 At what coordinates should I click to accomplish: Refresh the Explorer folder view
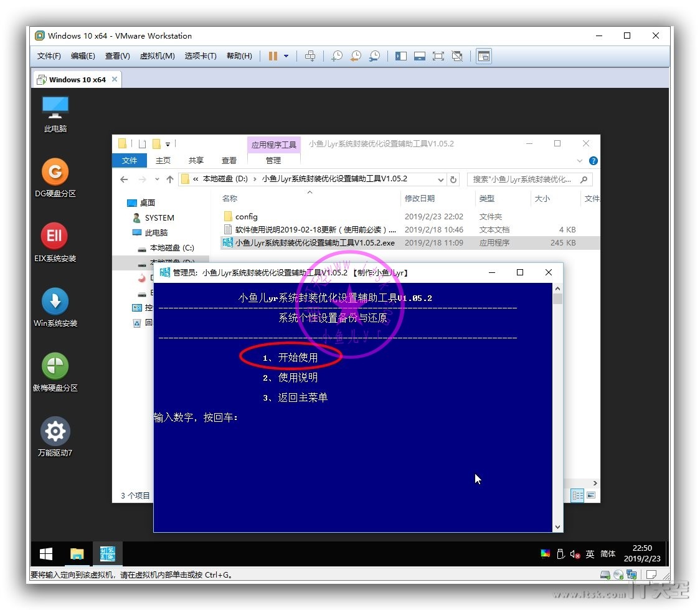pos(453,179)
